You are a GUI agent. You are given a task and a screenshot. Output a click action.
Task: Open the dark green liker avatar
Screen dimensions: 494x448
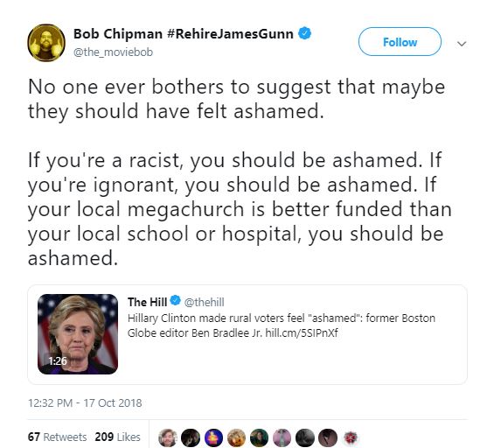pos(259,437)
